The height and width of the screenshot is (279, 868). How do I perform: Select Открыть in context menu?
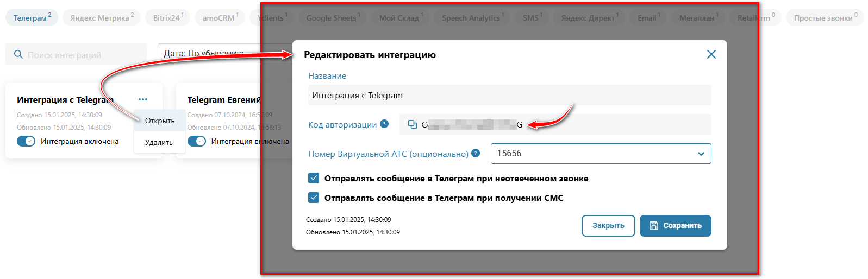[160, 121]
